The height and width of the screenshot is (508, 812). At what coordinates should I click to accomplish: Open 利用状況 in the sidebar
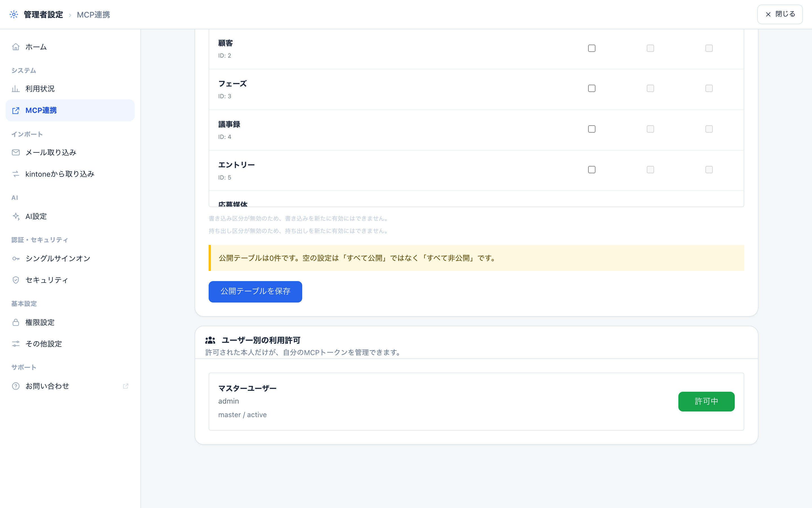click(70, 89)
